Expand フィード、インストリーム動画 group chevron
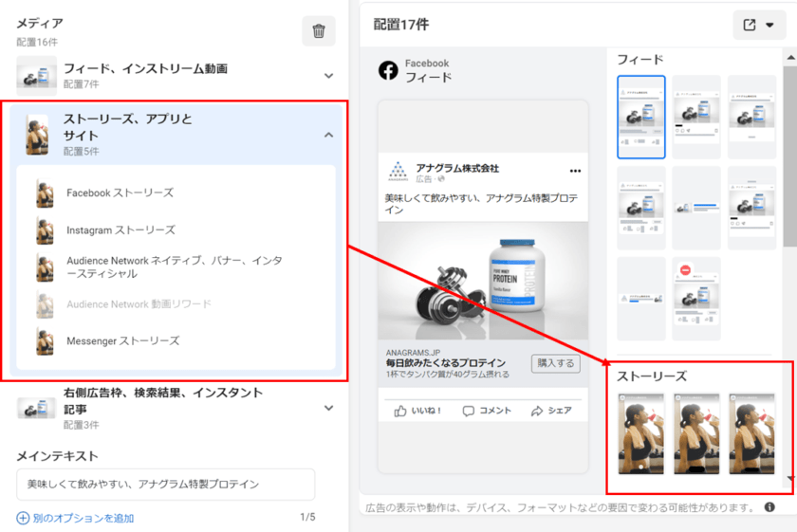The width and height of the screenshot is (797, 532). tap(329, 76)
